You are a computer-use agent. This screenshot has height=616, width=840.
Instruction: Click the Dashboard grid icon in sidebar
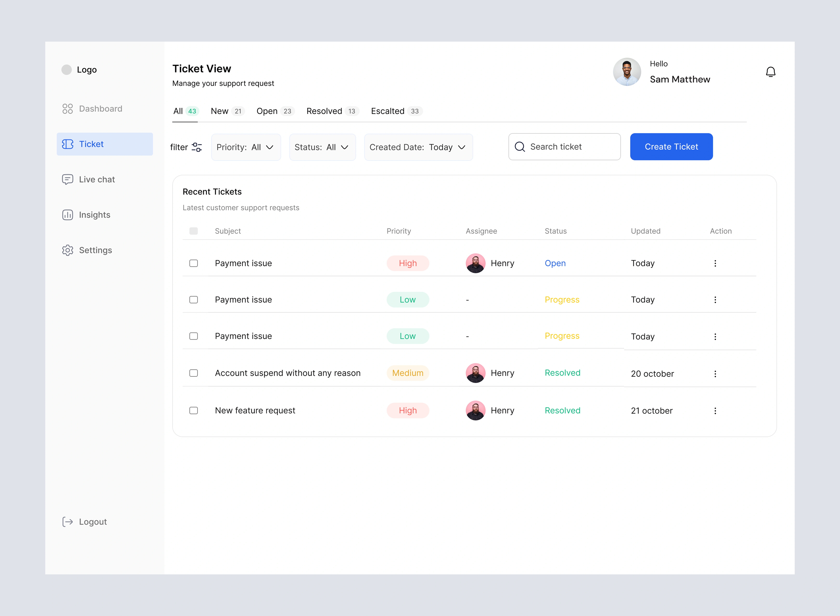(68, 108)
